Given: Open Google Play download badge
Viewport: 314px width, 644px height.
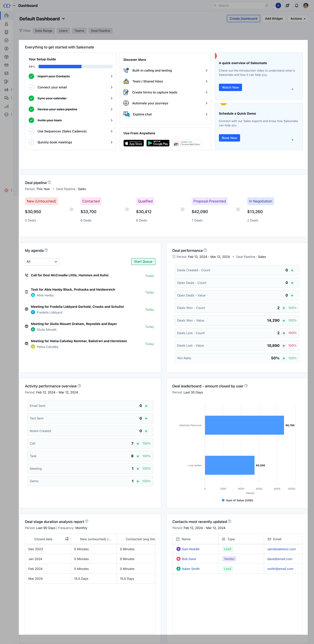Looking at the screenshot, I should pos(158,143).
